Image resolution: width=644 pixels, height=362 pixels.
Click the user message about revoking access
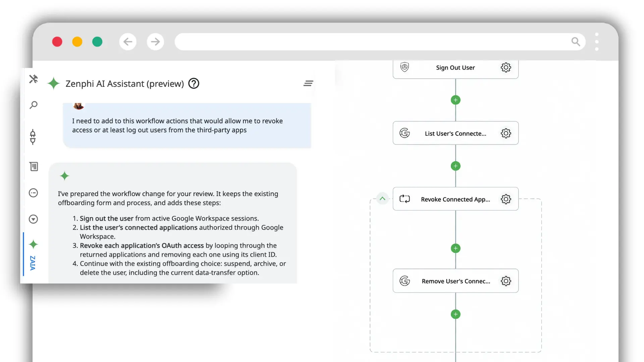pyautogui.click(x=187, y=125)
